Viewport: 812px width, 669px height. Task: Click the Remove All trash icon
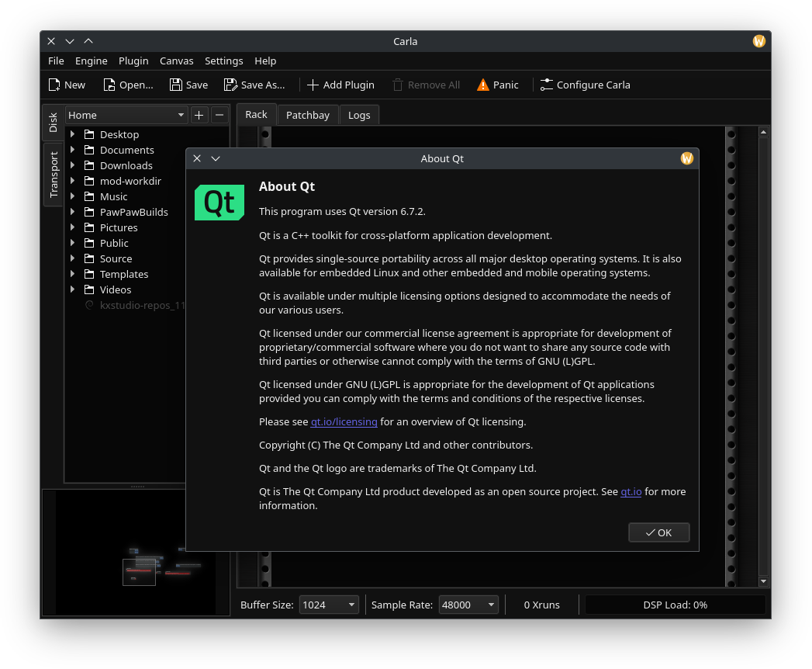[x=398, y=85]
